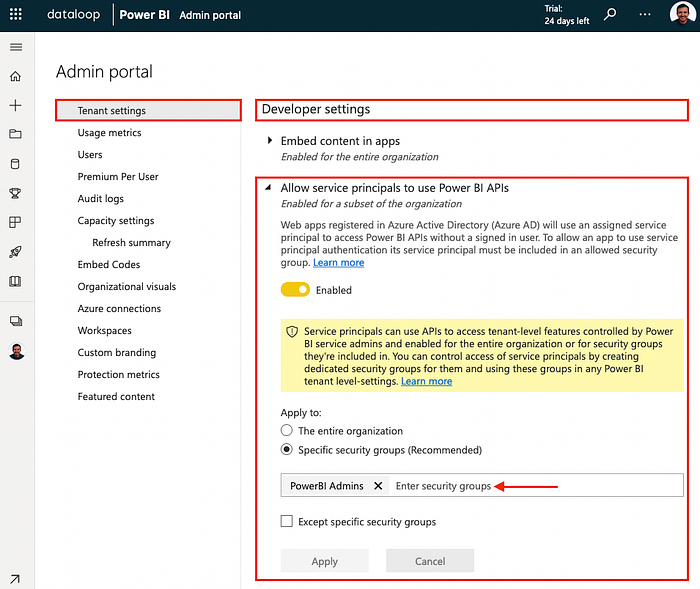Open Featured content page
Image resolution: width=700 pixels, height=589 pixels.
[x=116, y=397]
